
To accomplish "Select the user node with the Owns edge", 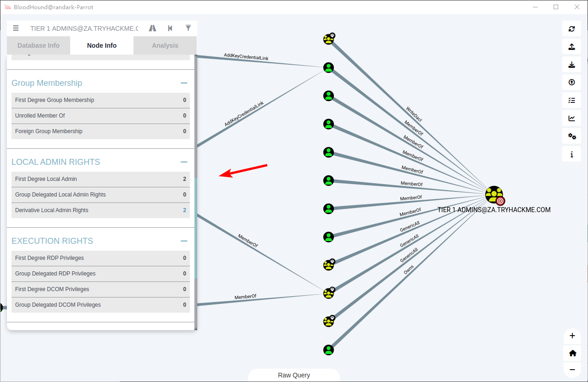I will pos(328,350).
